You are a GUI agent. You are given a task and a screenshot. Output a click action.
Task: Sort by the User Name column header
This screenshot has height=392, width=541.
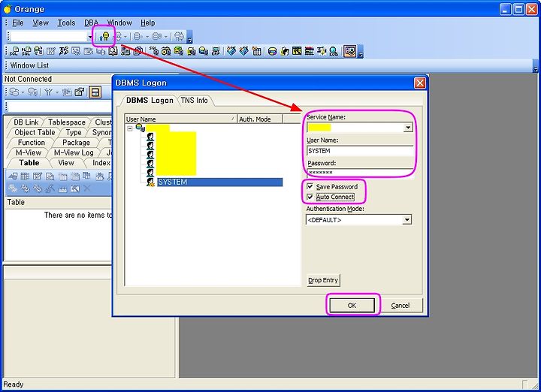click(181, 119)
